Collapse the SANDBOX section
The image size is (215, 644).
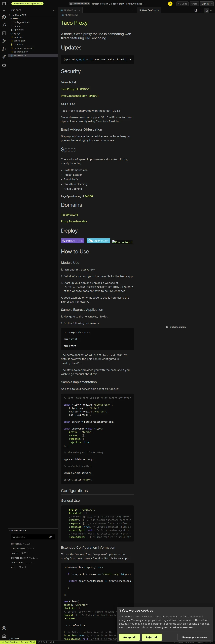tap(33, 19)
